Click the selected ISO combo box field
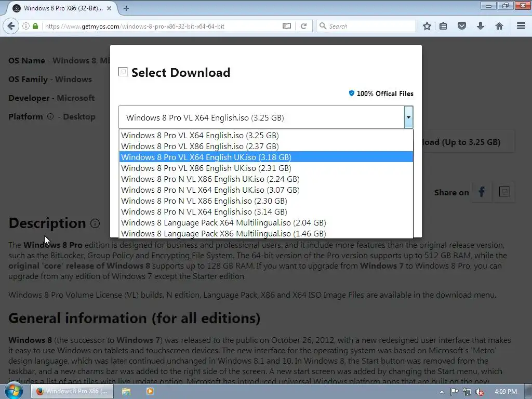Image resolution: width=532 pixels, height=399 pixels. pyautogui.click(x=261, y=117)
